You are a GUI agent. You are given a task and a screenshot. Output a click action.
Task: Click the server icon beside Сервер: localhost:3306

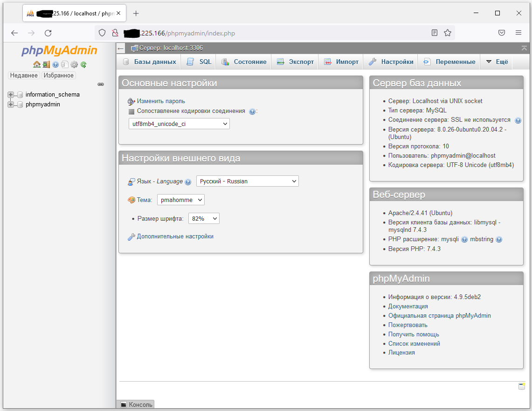[x=134, y=48]
